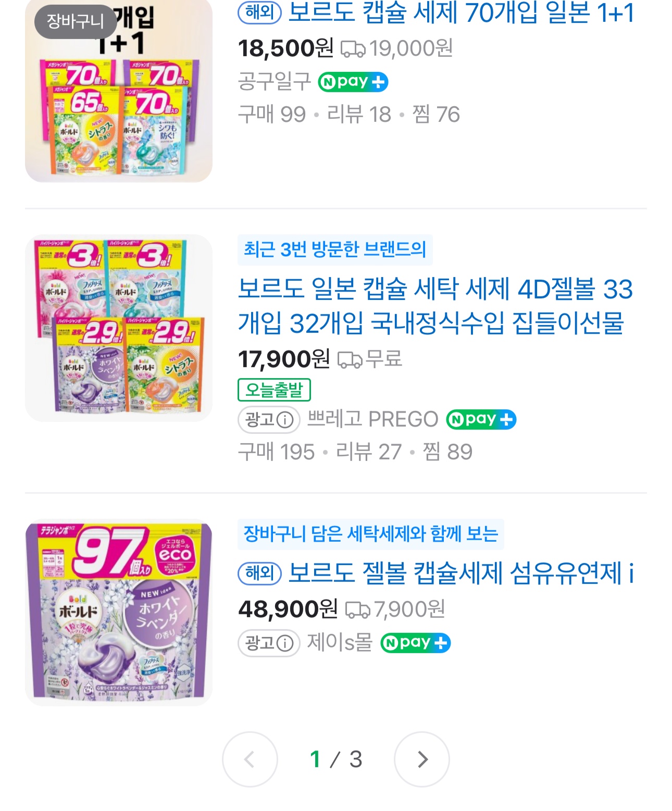
Task: Tap the Npay plus badge next to 쁘레고 PREGO
Action: [481, 419]
